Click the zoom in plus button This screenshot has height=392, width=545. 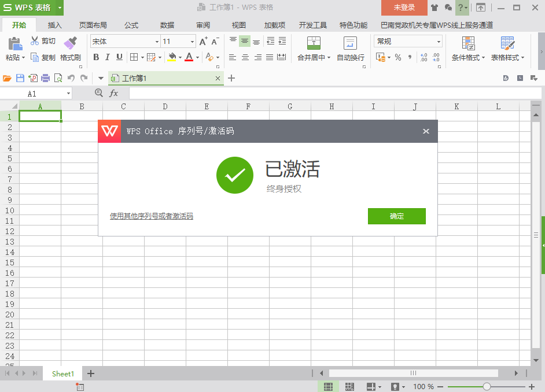pos(532,386)
